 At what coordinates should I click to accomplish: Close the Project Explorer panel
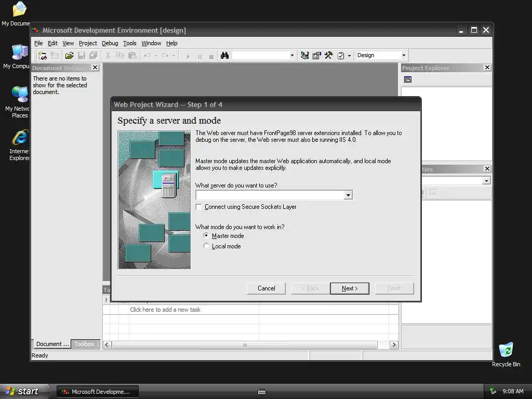(x=487, y=68)
